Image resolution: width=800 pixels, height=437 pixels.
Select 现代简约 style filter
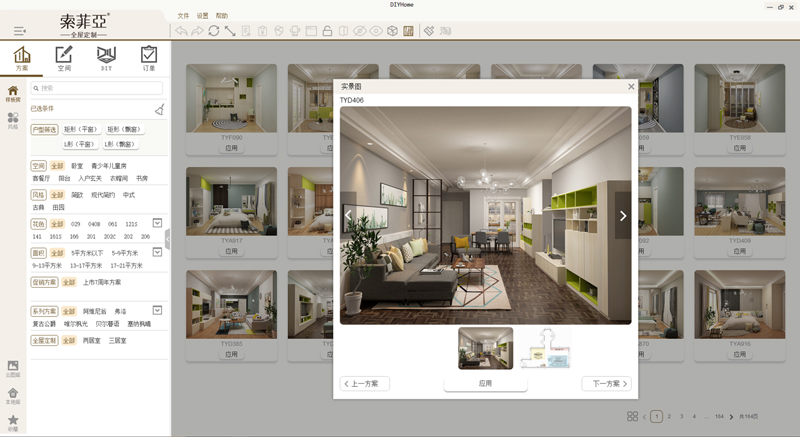[x=103, y=195]
